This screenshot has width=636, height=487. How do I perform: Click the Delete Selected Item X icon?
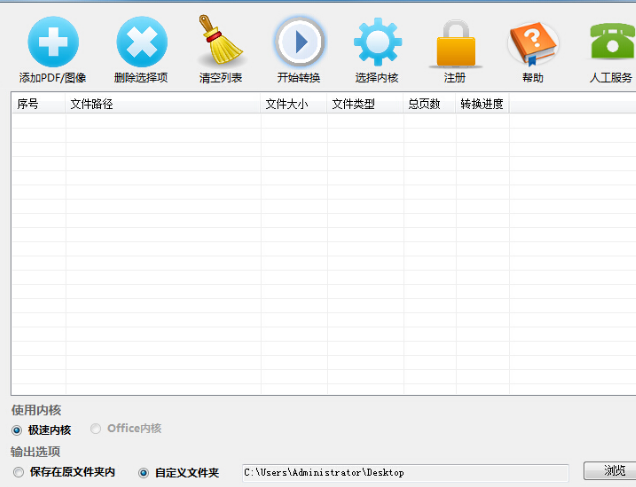pos(142,41)
